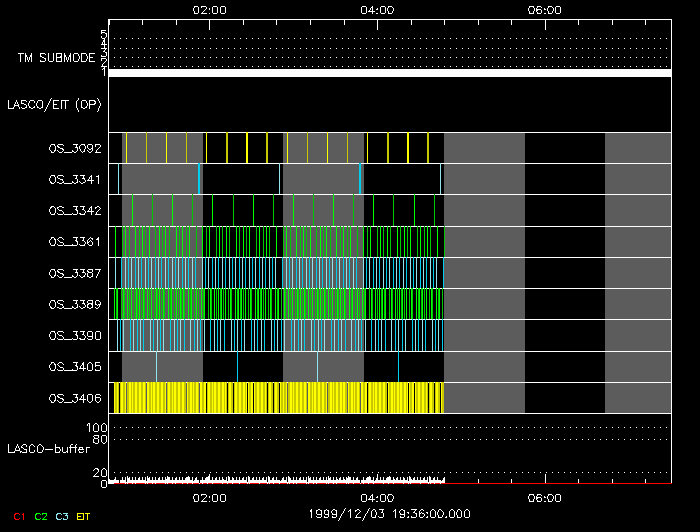The height and width of the screenshot is (532, 700).
Task: Click the 1999/12/03 19:36:00.000 timestamp
Action: tap(389, 514)
